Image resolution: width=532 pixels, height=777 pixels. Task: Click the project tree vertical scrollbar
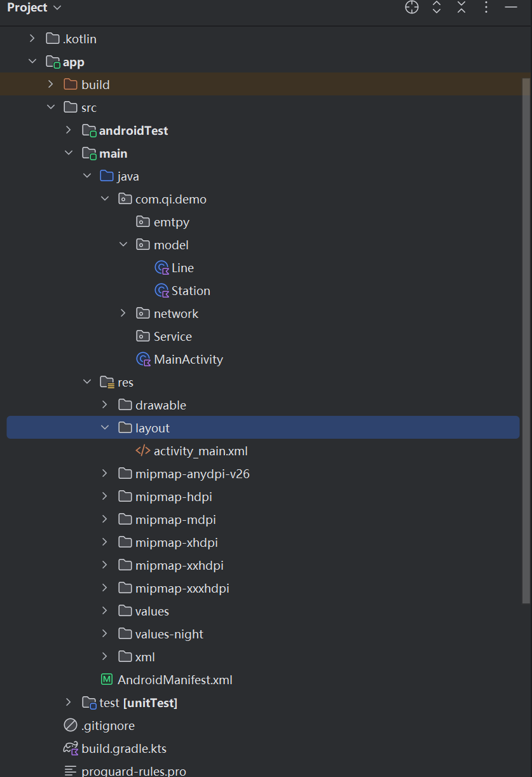pos(526,337)
